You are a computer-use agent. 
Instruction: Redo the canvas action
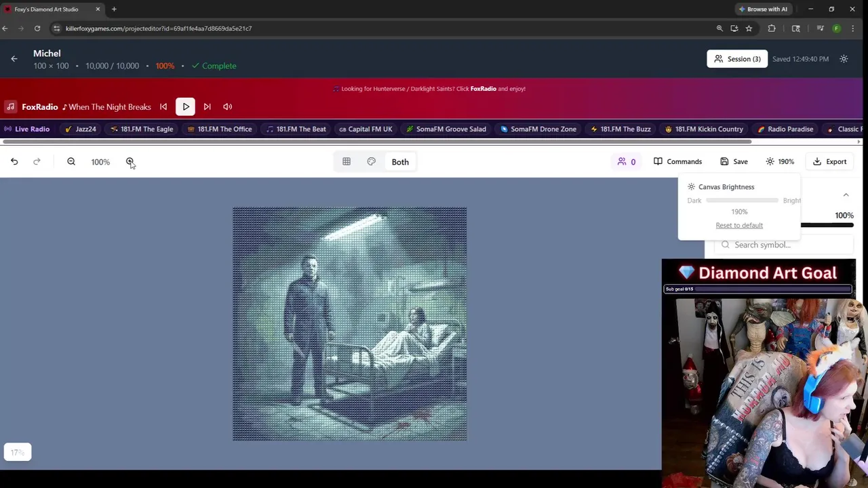pos(37,161)
